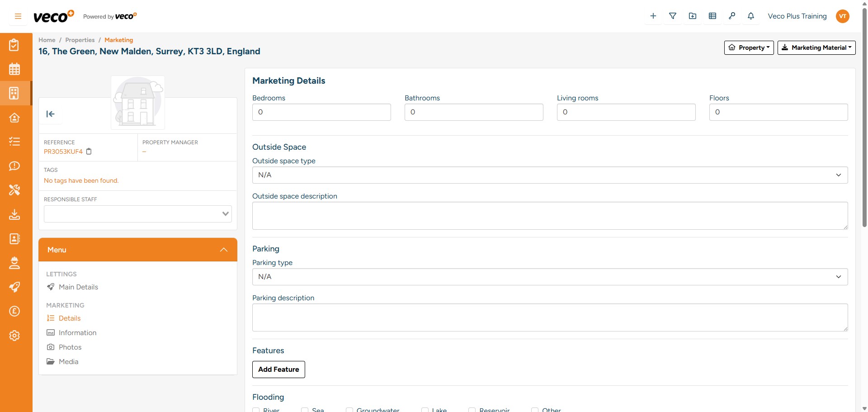This screenshot has width=868, height=412.
Task: Open notifications bell icon
Action: coord(751,16)
